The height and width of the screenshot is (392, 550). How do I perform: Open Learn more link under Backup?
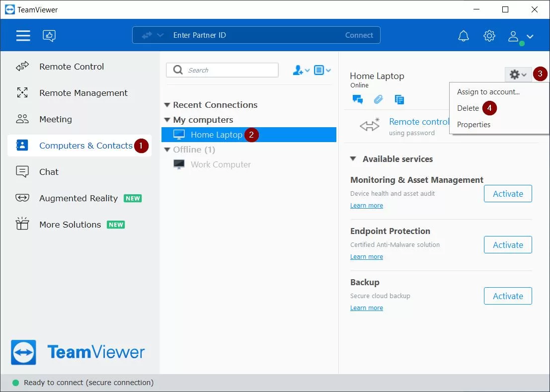pyautogui.click(x=366, y=308)
